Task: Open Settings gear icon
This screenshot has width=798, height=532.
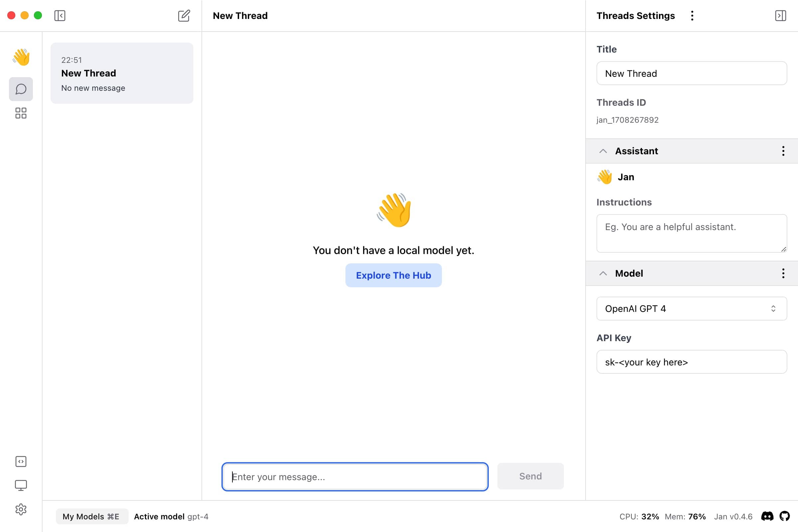Action: (21, 509)
